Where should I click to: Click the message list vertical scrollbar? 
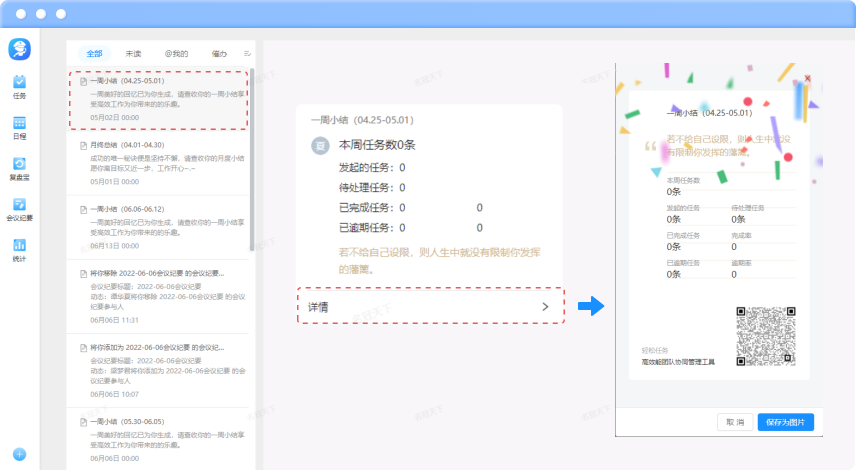(x=252, y=150)
